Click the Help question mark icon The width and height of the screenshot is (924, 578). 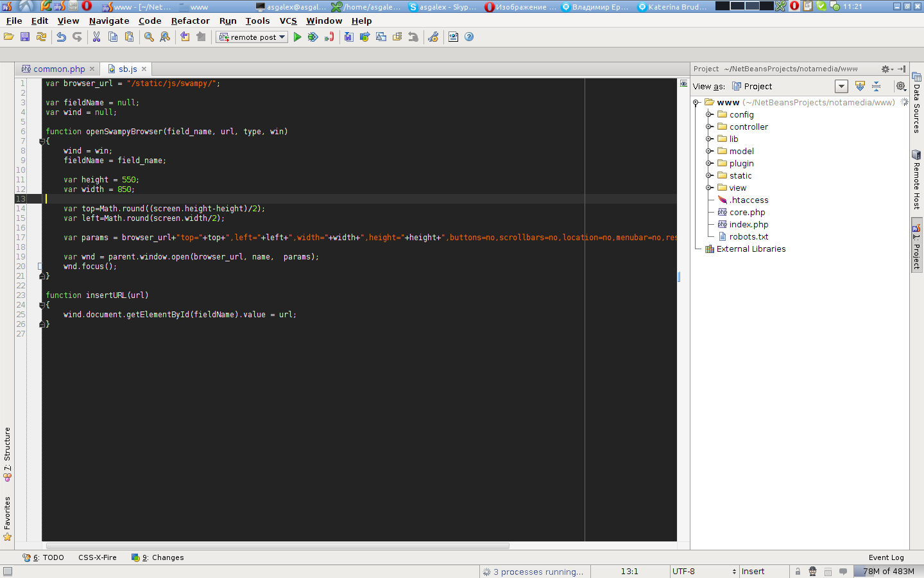click(x=469, y=37)
